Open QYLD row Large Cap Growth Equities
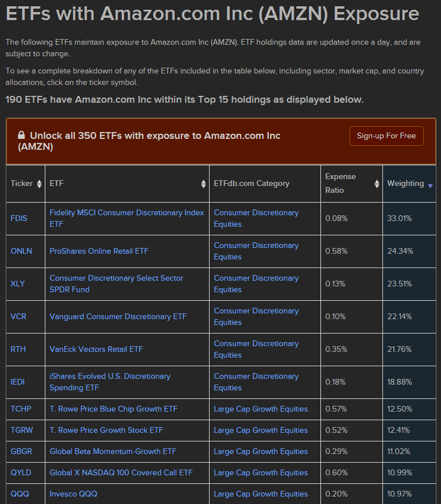 (x=261, y=473)
